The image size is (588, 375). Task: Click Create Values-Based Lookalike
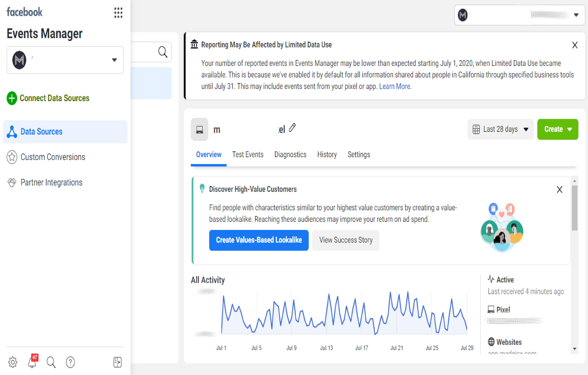[x=259, y=240]
